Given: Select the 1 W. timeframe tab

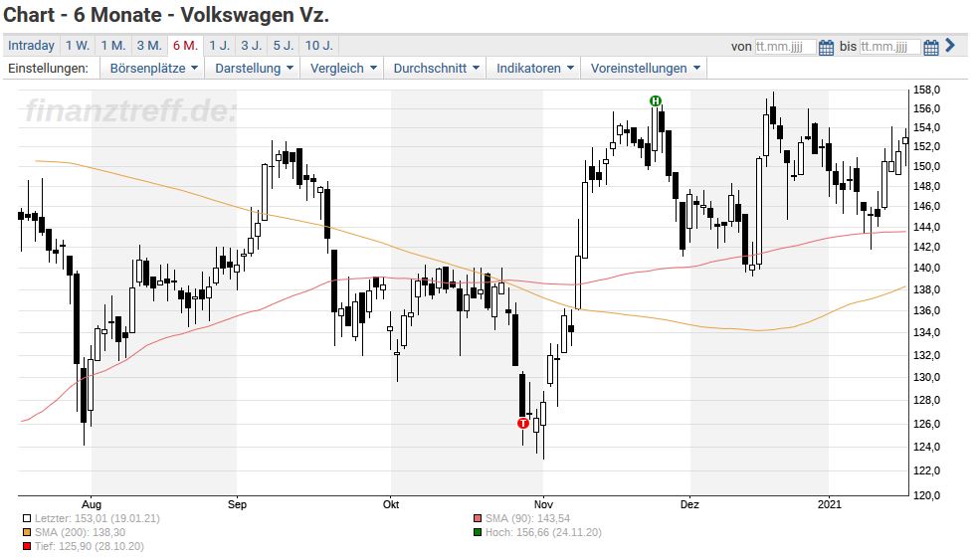Looking at the screenshot, I should [x=78, y=46].
